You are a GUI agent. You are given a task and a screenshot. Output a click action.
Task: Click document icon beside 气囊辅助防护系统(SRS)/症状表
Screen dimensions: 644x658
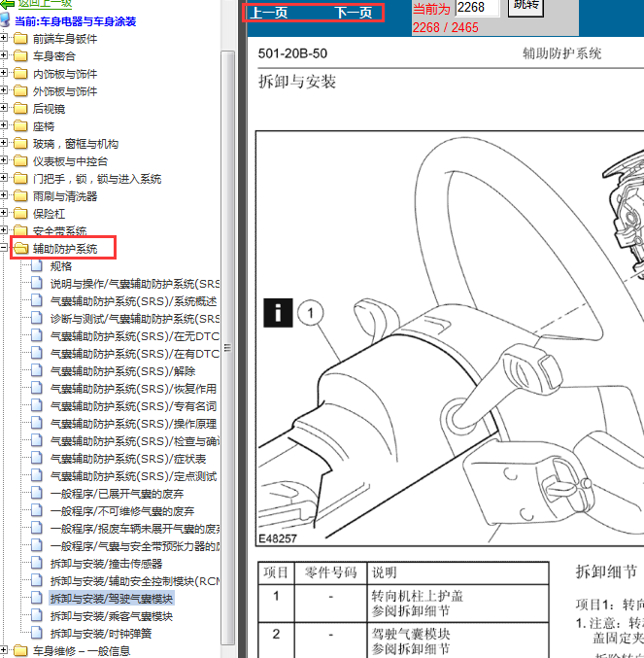37,458
